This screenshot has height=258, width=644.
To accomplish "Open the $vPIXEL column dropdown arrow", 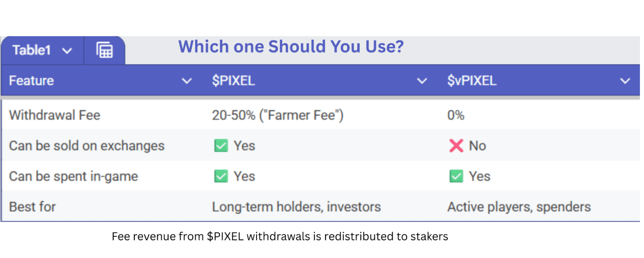I will pyautogui.click(x=625, y=81).
